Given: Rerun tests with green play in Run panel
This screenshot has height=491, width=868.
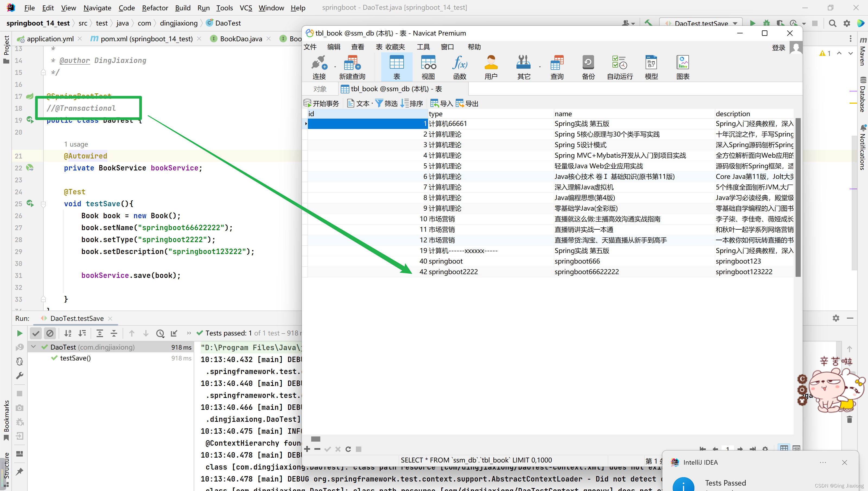Looking at the screenshot, I should (20, 333).
